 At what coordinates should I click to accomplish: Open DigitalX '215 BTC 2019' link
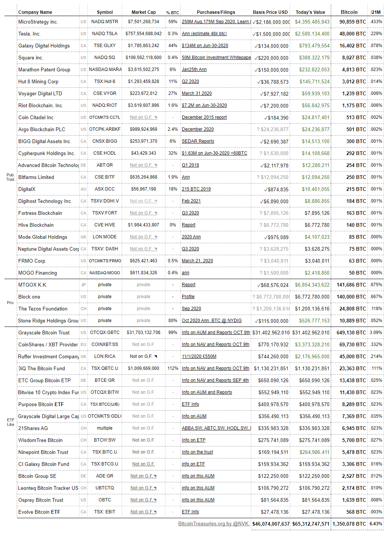[196, 189]
